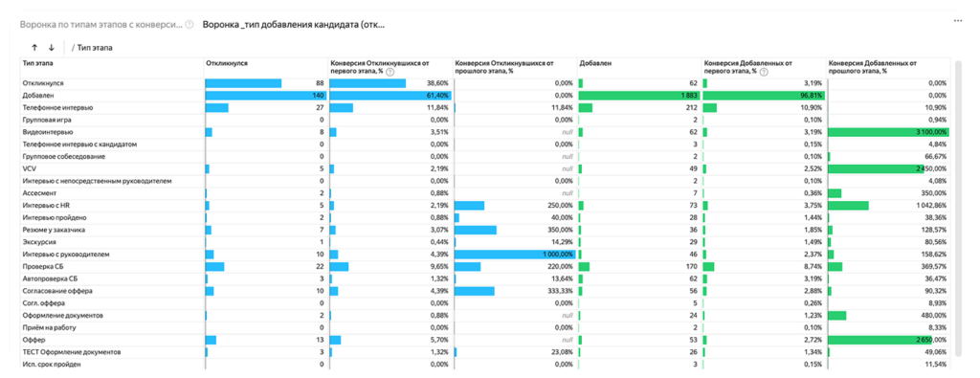
Task: Sort by Тип этапа column header
Action: [x=38, y=63]
